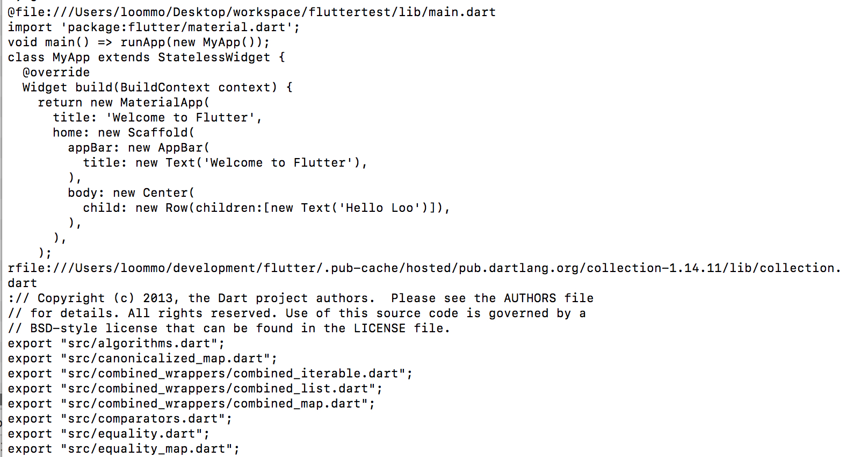Click the return new MaterialApp( line
868x457 pixels.
coord(124,103)
